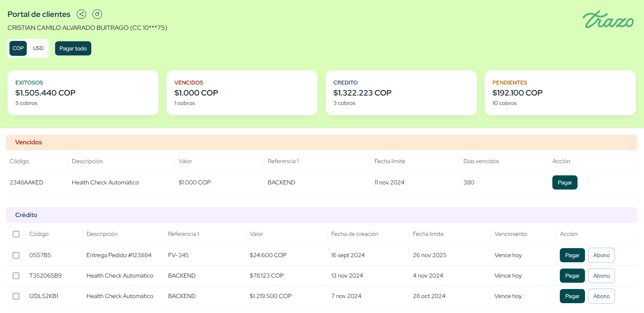Image resolution: width=644 pixels, height=313 pixels.
Task: Switch currency to USD
Action: click(38, 48)
